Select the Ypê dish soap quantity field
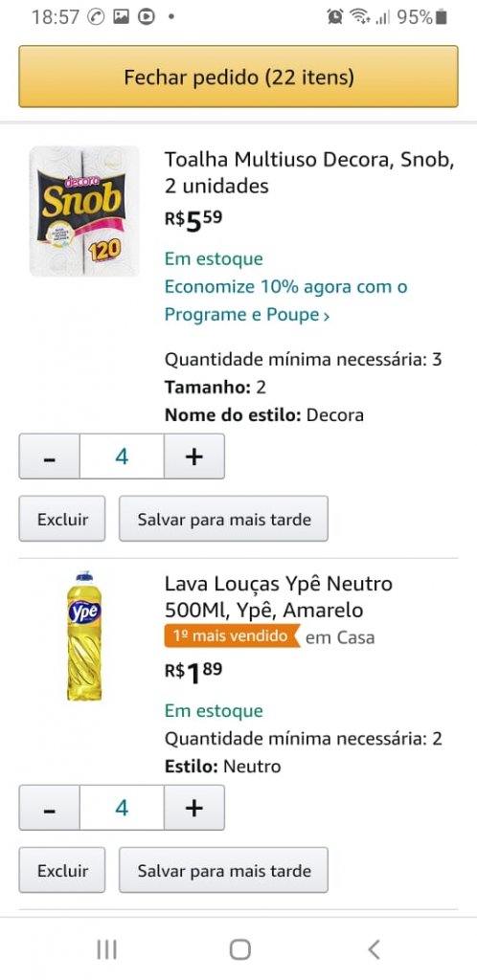Image resolution: width=477 pixels, height=980 pixels. point(122,808)
